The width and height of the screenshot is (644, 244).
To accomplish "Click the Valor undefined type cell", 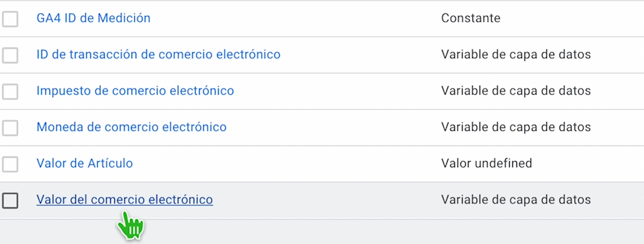I will (486, 163).
